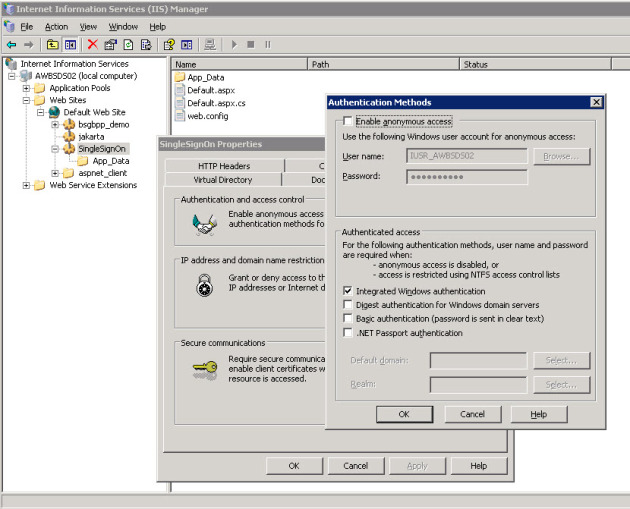The height and width of the screenshot is (509, 630).
Task: Click the red Delete X toolbar icon
Action: coord(93,44)
